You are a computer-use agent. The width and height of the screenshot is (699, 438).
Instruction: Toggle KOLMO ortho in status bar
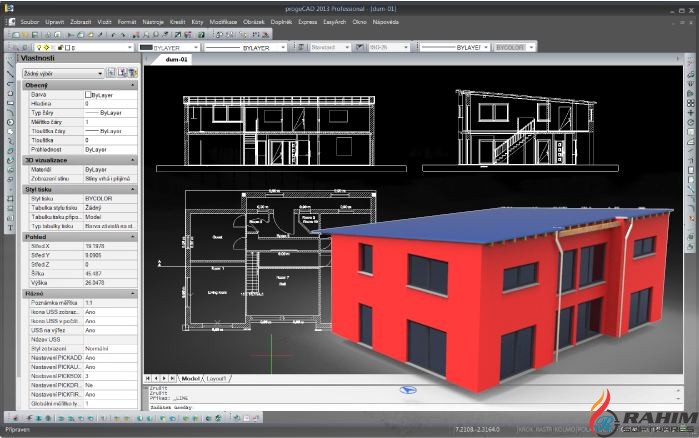[x=564, y=429]
